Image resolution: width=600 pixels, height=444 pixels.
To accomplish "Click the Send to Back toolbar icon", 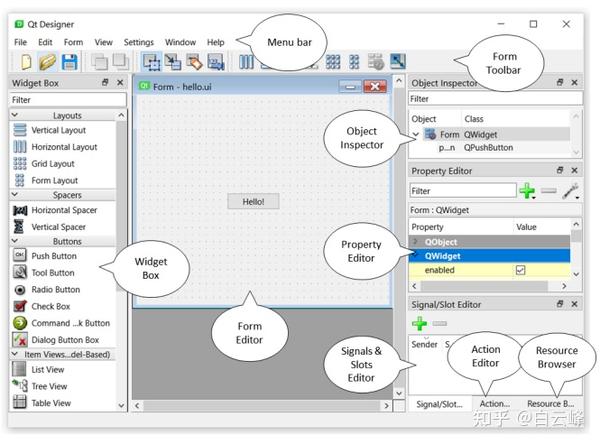I will pos(99,62).
